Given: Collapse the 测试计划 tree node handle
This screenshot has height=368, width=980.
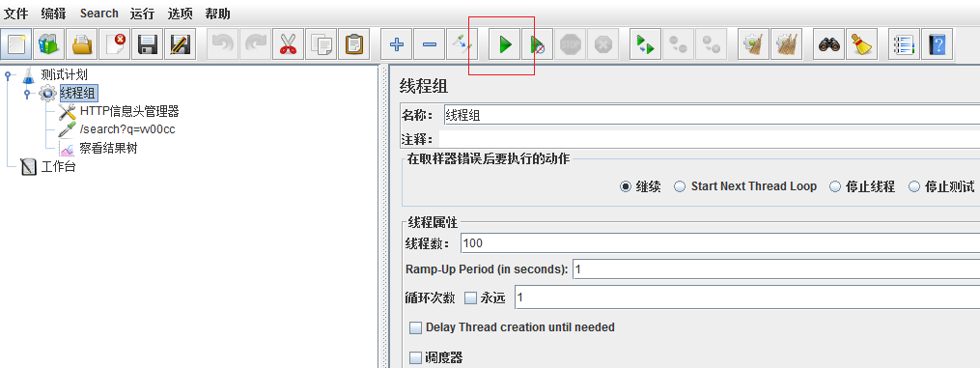Looking at the screenshot, I should tap(8, 75).
